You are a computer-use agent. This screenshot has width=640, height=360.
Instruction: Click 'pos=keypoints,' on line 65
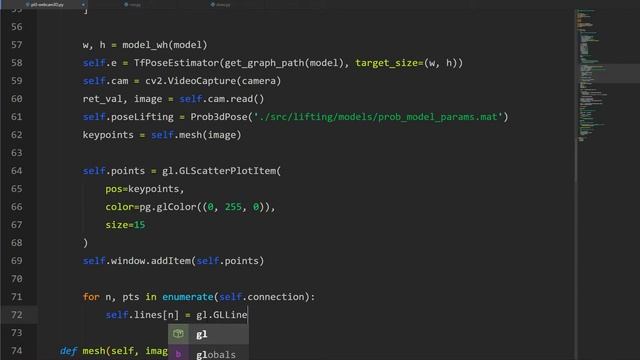click(x=145, y=189)
